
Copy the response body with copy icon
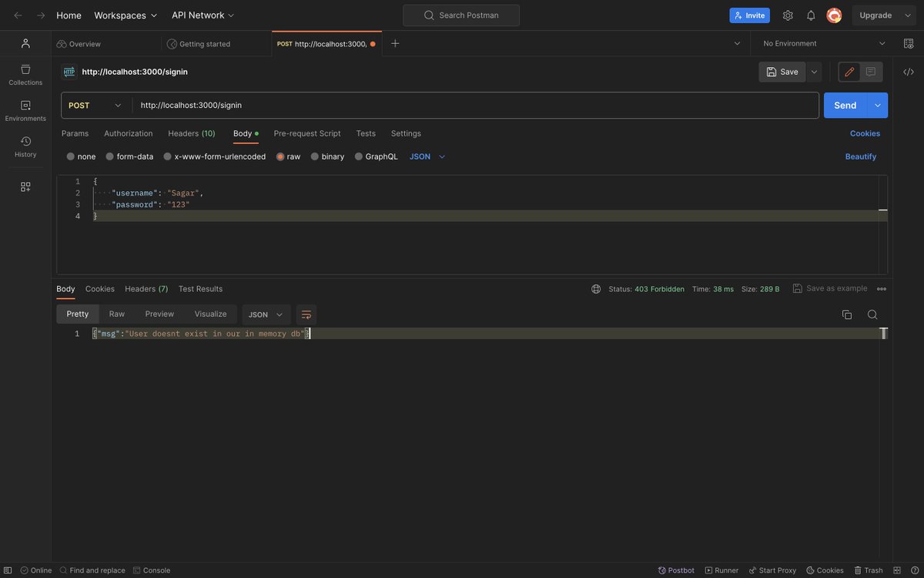point(847,314)
